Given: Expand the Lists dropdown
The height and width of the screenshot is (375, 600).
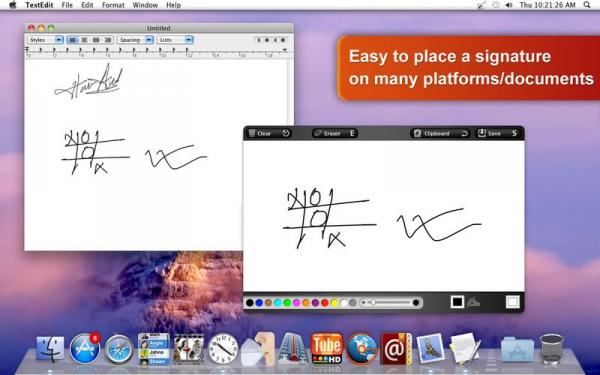Looking at the screenshot, I should pos(175,40).
